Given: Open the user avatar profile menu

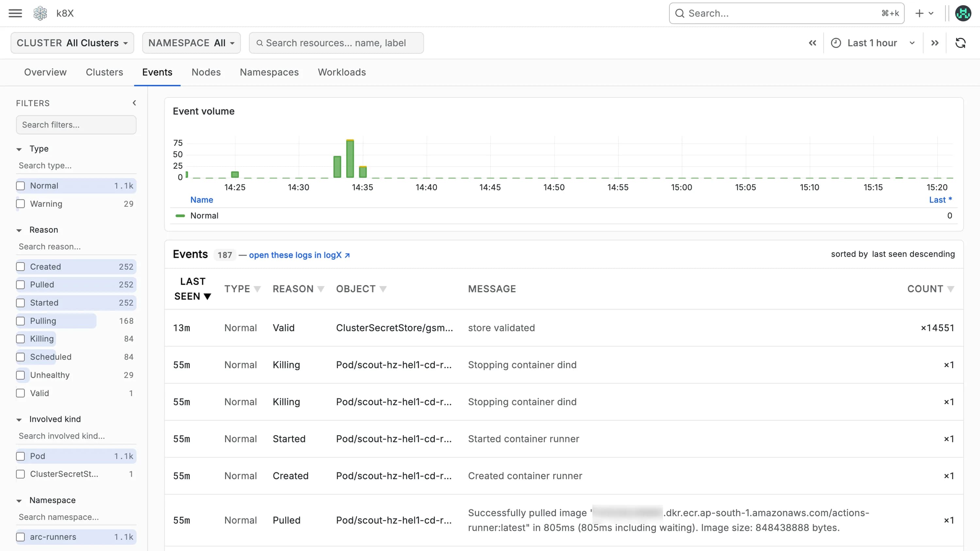Looking at the screenshot, I should [x=963, y=13].
